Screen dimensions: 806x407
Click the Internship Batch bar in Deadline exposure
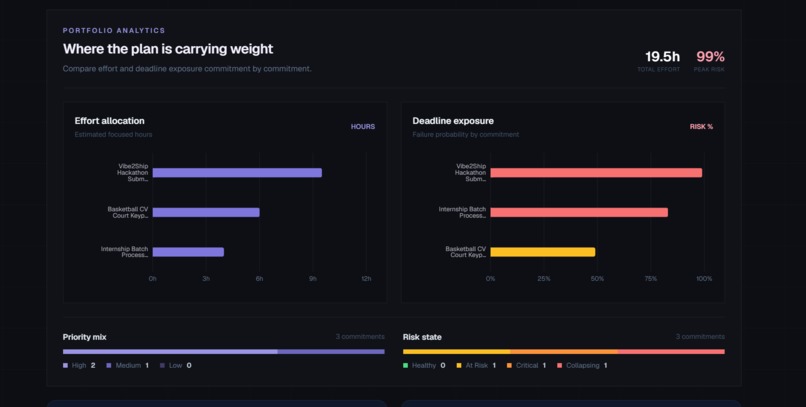(579, 212)
